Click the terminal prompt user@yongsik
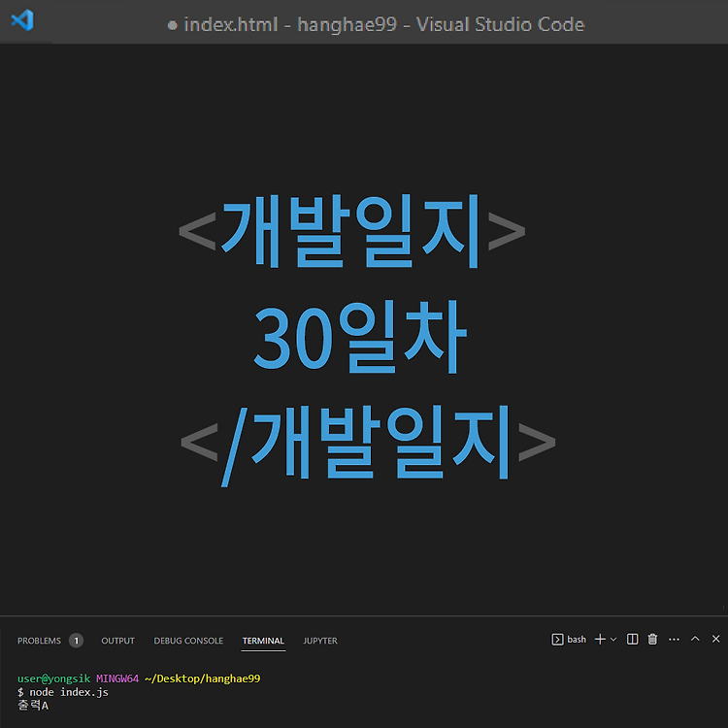The width and height of the screenshot is (728, 728). pyautogui.click(x=53, y=678)
